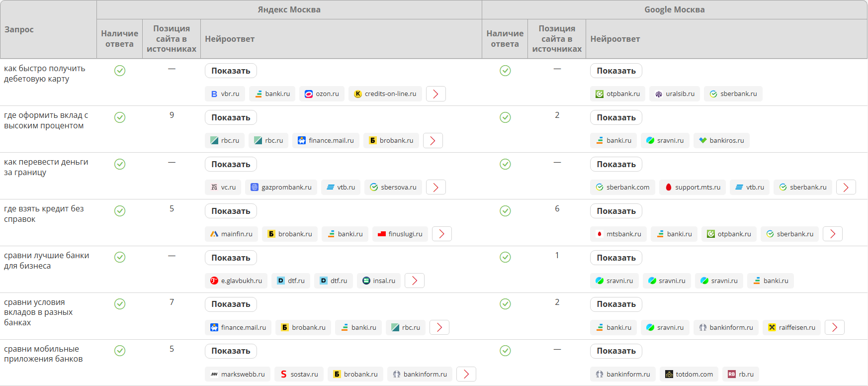Click the Google Москва column group header
The height and width of the screenshot is (386, 868).
point(674,10)
